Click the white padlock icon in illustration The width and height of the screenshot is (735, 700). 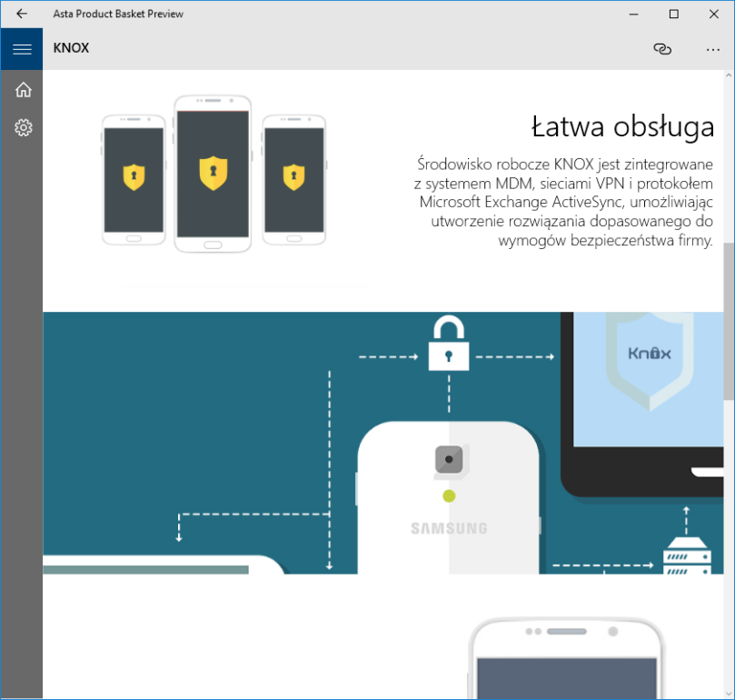pyautogui.click(x=448, y=344)
